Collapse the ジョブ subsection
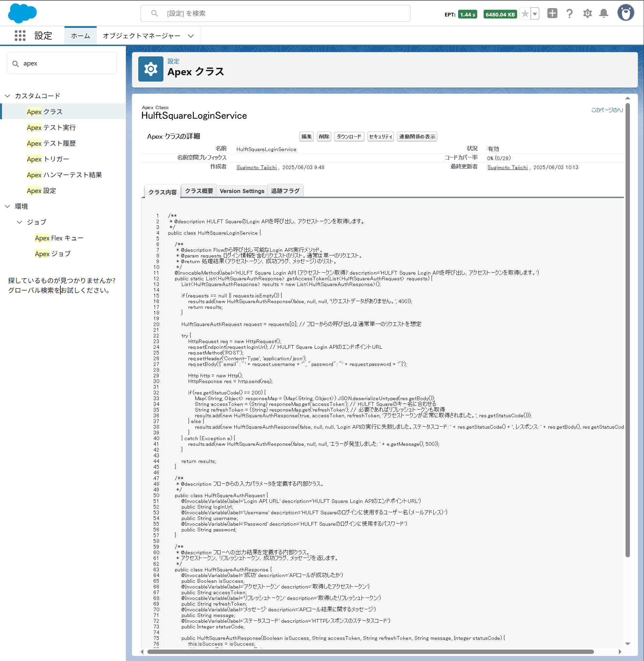The width and height of the screenshot is (644, 661). click(19, 222)
